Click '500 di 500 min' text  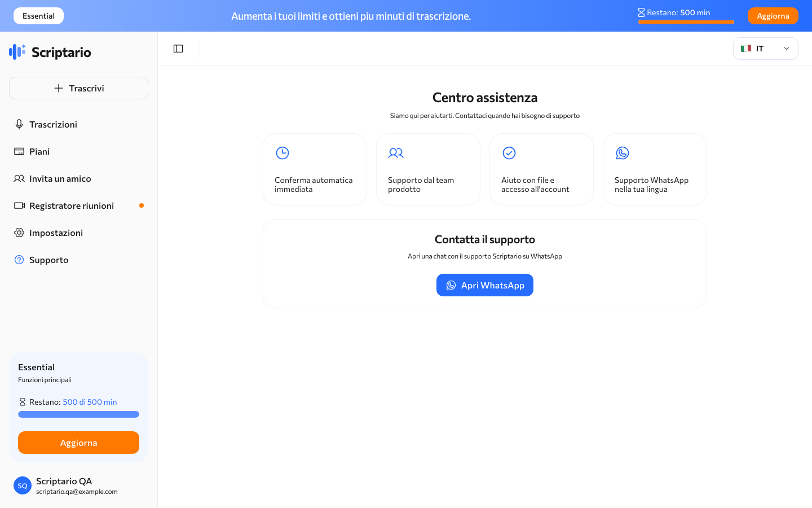tap(90, 402)
